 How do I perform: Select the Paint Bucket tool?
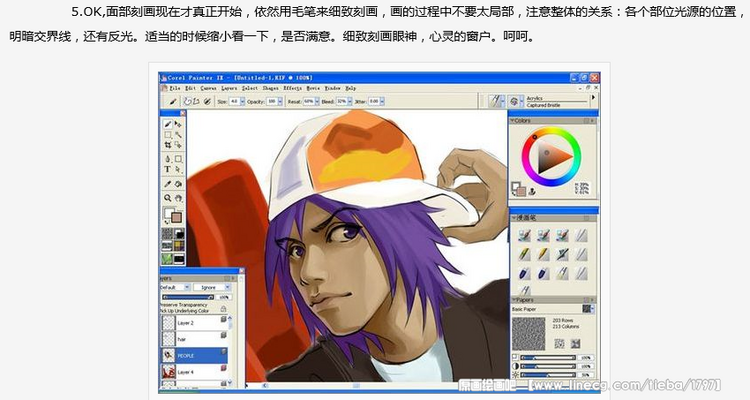tap(178, 184)
